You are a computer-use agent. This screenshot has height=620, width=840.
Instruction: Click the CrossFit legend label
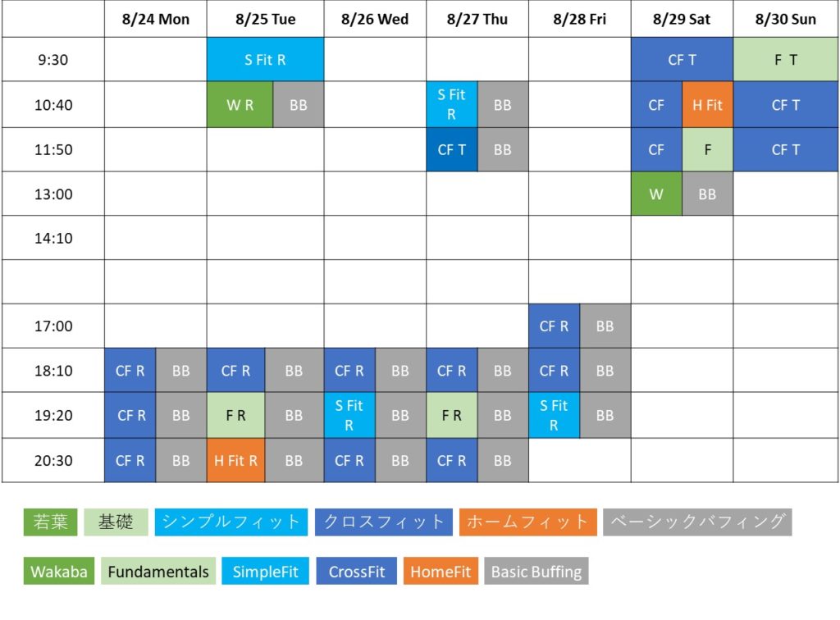click(x=357, y=572)
